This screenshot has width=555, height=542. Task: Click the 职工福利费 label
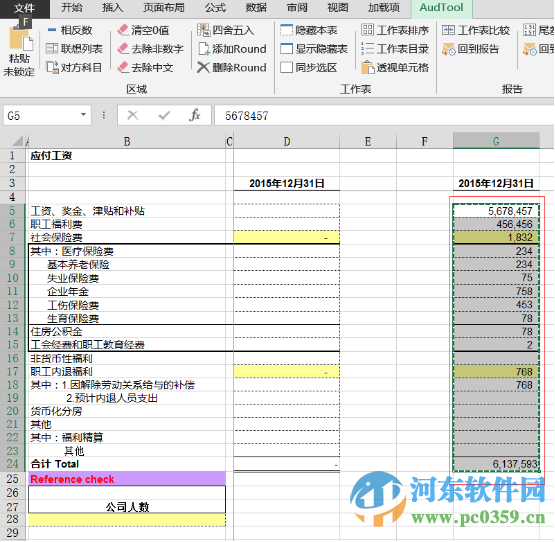(56, 224)
